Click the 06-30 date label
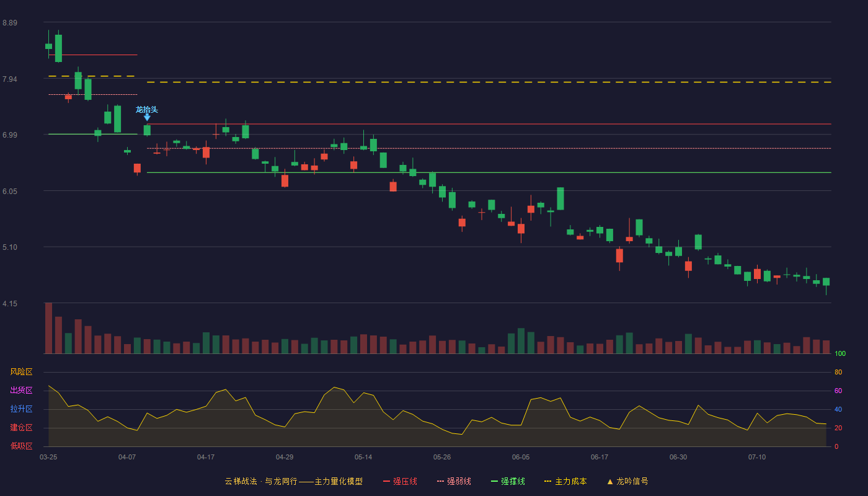 678,457
